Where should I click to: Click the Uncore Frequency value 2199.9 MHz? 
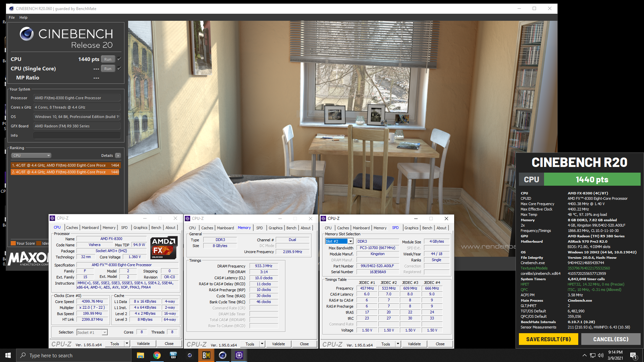[x=292, y=252]
